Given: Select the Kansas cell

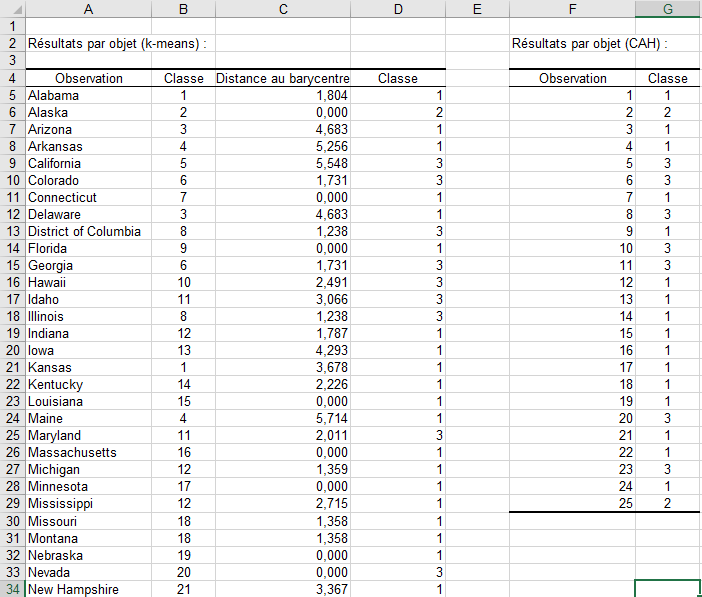Looking at the screenshot, I should tap(89, 368).
